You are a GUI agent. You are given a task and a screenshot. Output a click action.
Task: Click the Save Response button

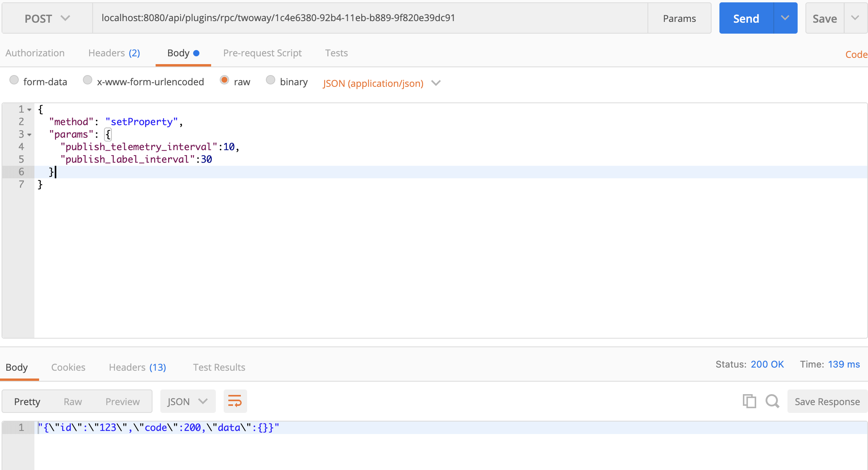point(827,402)
